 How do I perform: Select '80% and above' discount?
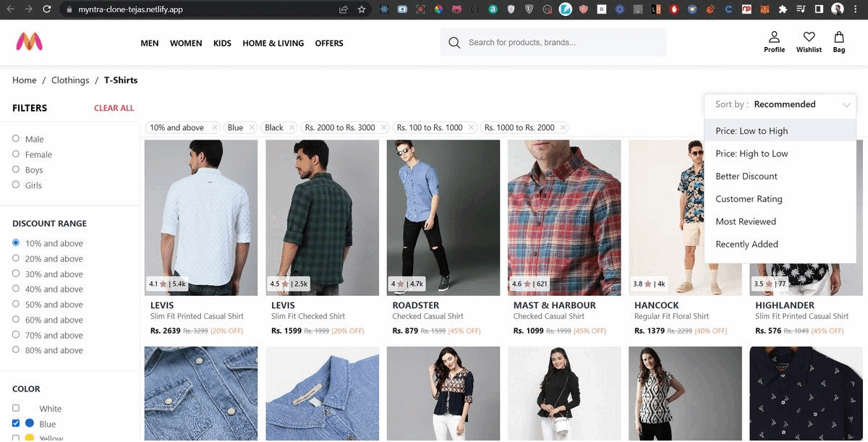tap(16, 349)
